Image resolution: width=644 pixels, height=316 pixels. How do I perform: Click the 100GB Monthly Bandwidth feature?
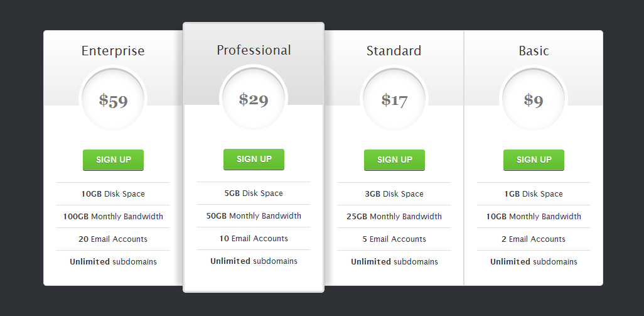coord(113,217)
